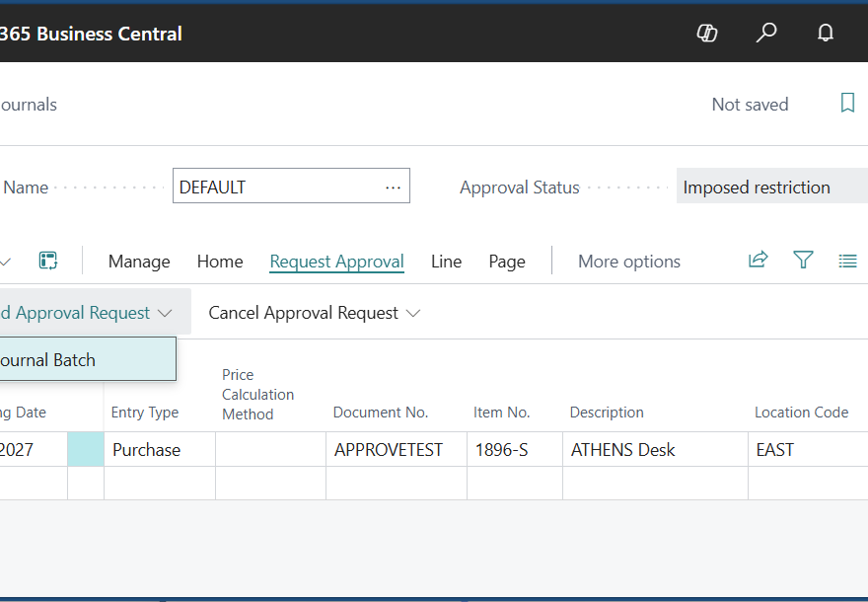
Task: Expand the Cancel Approval Request dropdown
Action: (x=314, y=313)
